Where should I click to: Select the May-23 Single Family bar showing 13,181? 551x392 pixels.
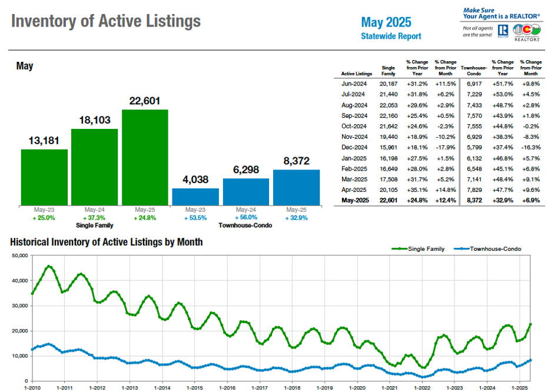click(x=44, y=177)
